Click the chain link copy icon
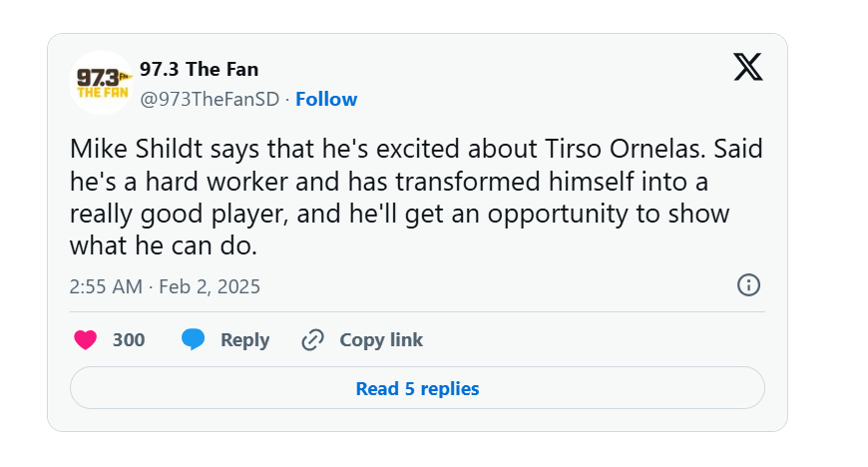The width and height of the screenshot is (868, 467). pos(312,339)
